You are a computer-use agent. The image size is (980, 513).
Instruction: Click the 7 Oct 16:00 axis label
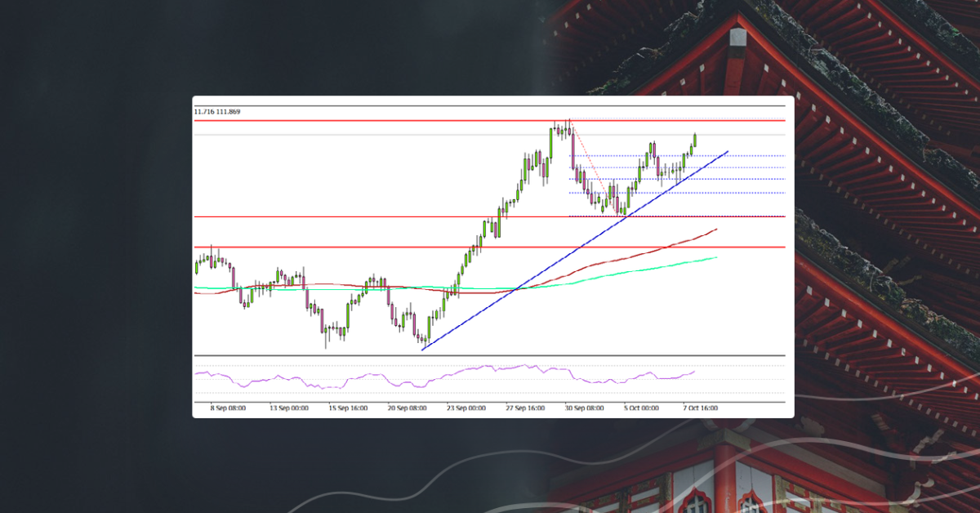701,407
